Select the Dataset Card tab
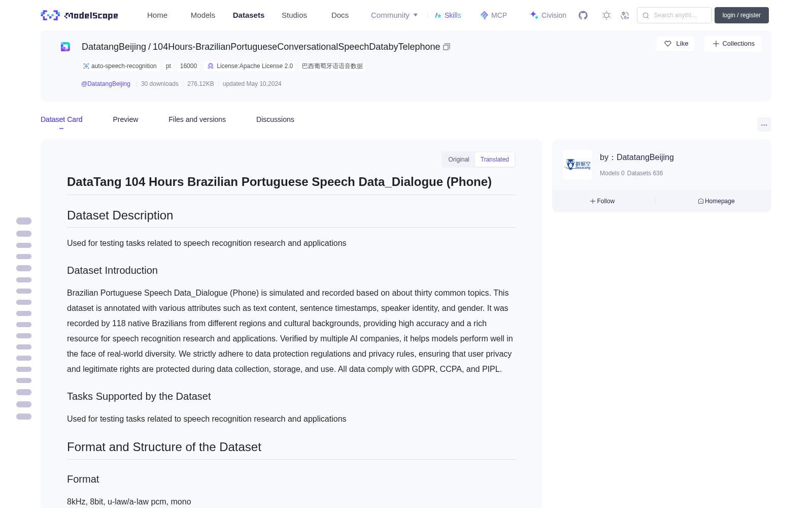Screen dimensions: 812x508 pyautogui.click(x=61, y=119)
